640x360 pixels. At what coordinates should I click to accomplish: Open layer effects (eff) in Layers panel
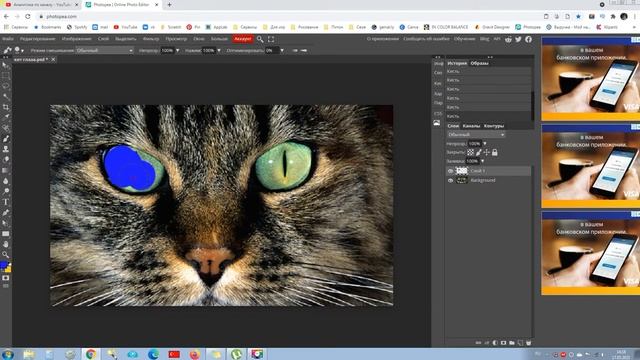point(487,343)
